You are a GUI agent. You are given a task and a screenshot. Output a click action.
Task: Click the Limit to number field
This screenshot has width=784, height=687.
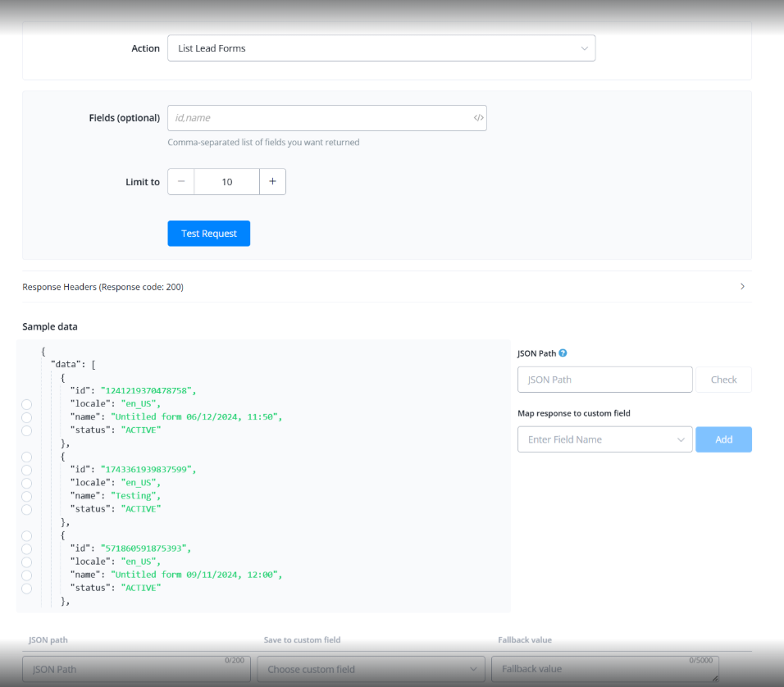pos(227,182)
